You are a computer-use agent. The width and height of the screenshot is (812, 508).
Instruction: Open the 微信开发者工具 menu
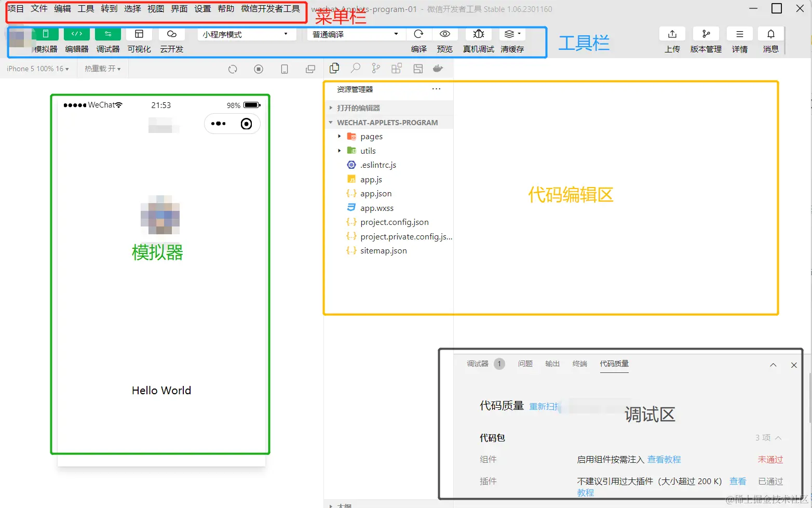(270, 9)
